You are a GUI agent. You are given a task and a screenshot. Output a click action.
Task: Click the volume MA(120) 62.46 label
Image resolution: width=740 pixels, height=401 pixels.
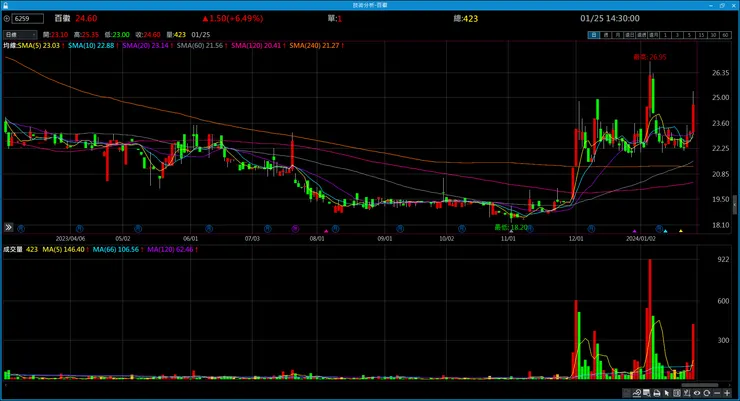pos(170,249)
